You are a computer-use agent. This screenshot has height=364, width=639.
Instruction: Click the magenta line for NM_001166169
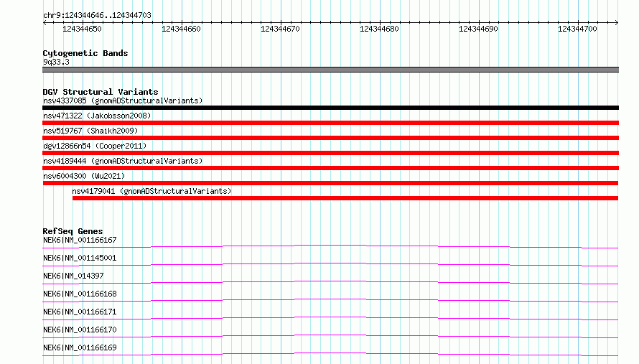(330, 354)
